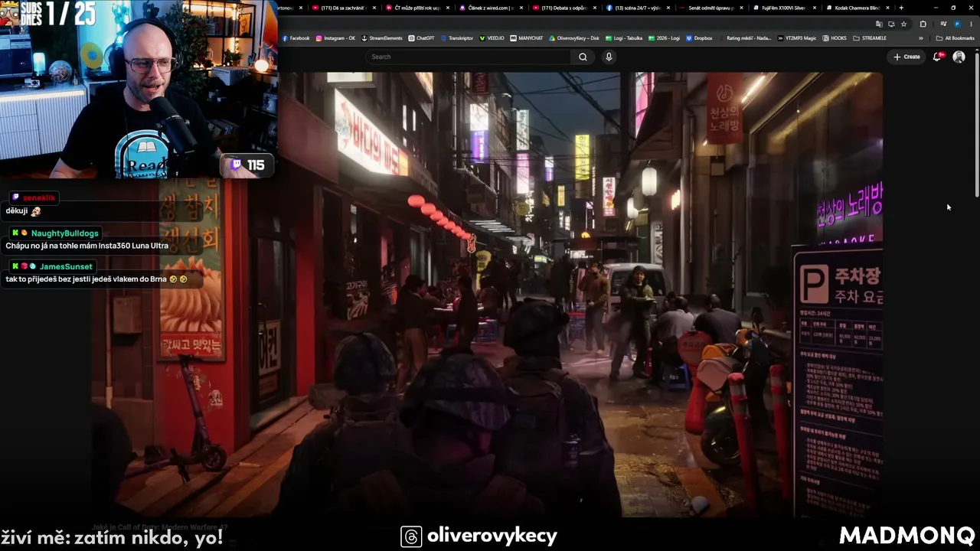Open the Transkriptor bookmark
The width and height of the screenshot is (980, 551).
(x=457, y=38)
